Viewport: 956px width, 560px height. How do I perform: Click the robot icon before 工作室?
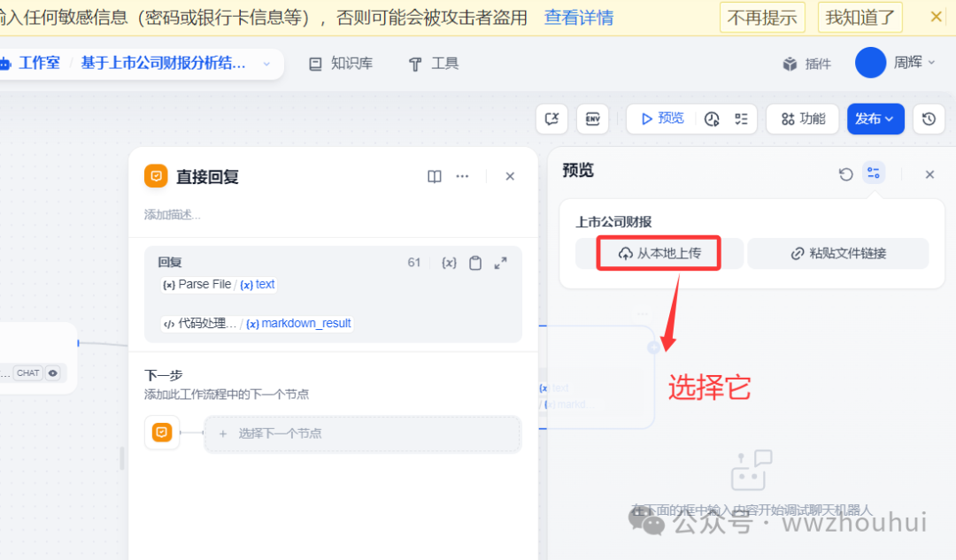5,64
